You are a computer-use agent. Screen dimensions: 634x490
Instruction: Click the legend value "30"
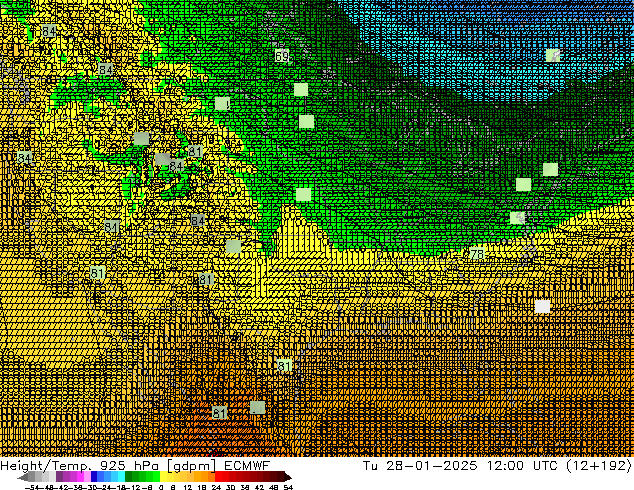(230, 487)
